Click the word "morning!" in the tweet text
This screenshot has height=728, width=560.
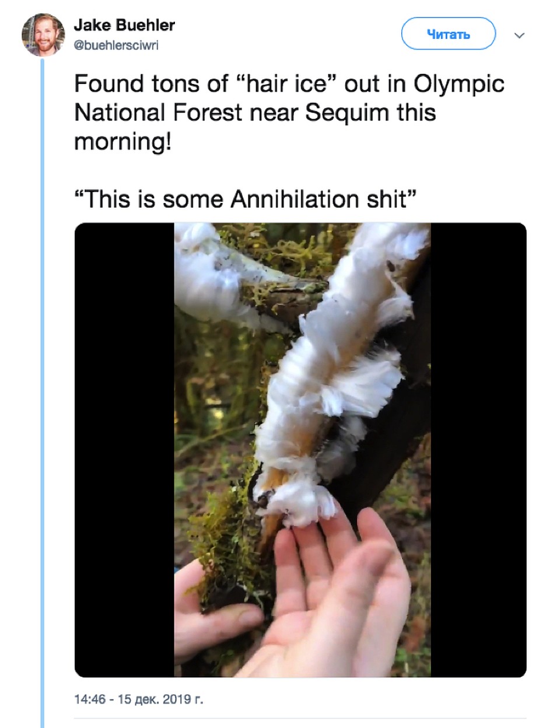[123, 142]
